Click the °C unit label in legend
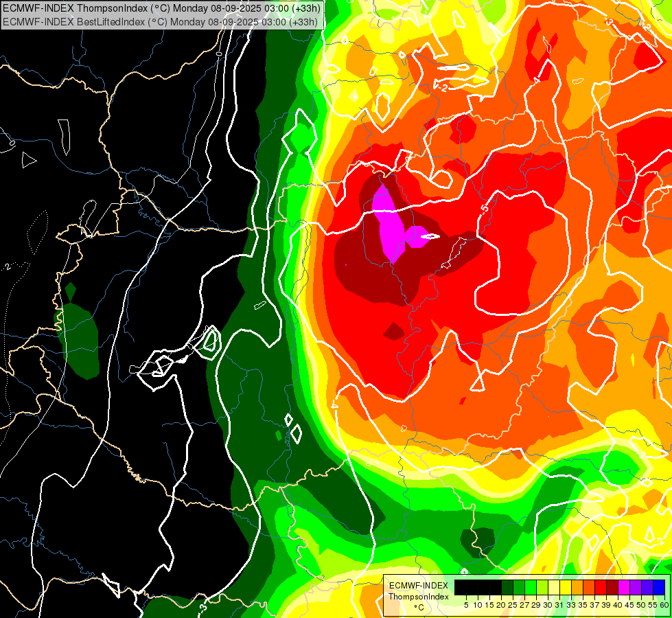 click(419, 608)
